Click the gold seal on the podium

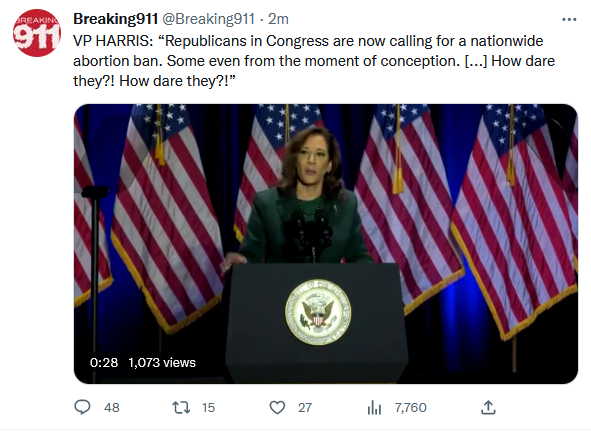tap(318, 312)
